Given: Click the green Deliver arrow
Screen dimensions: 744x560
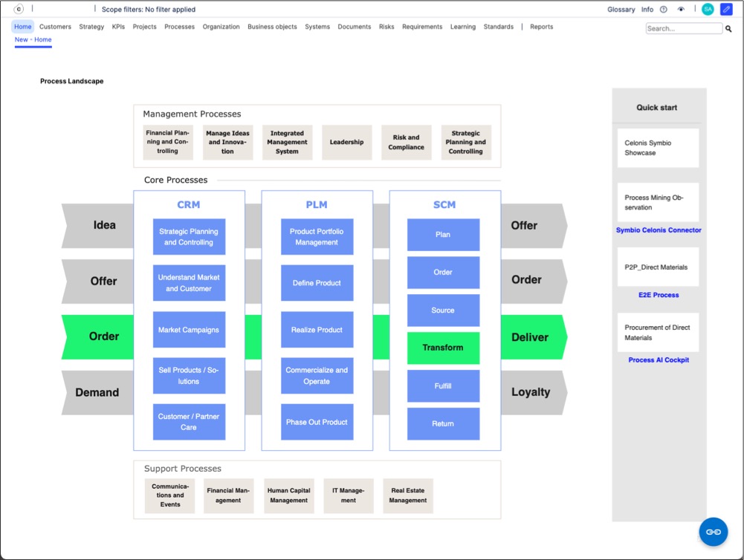Looking at the screenshot, I should point(534,337).
